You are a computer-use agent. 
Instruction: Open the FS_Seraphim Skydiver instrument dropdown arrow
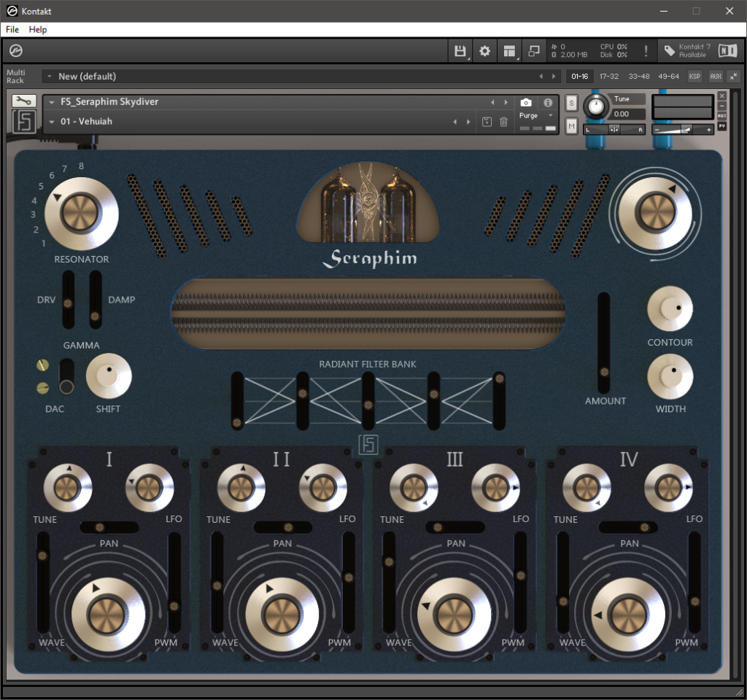pyautogui.click(x=52, y=102)
